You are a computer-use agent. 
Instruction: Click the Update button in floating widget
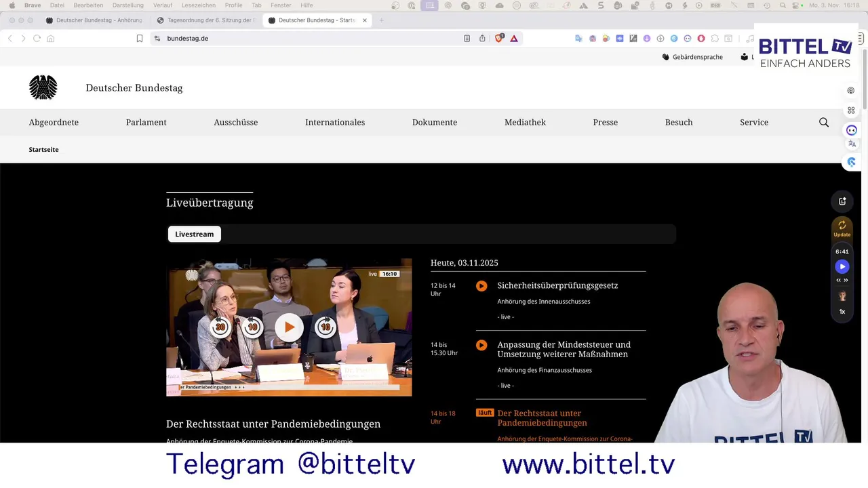pos(842,229)
